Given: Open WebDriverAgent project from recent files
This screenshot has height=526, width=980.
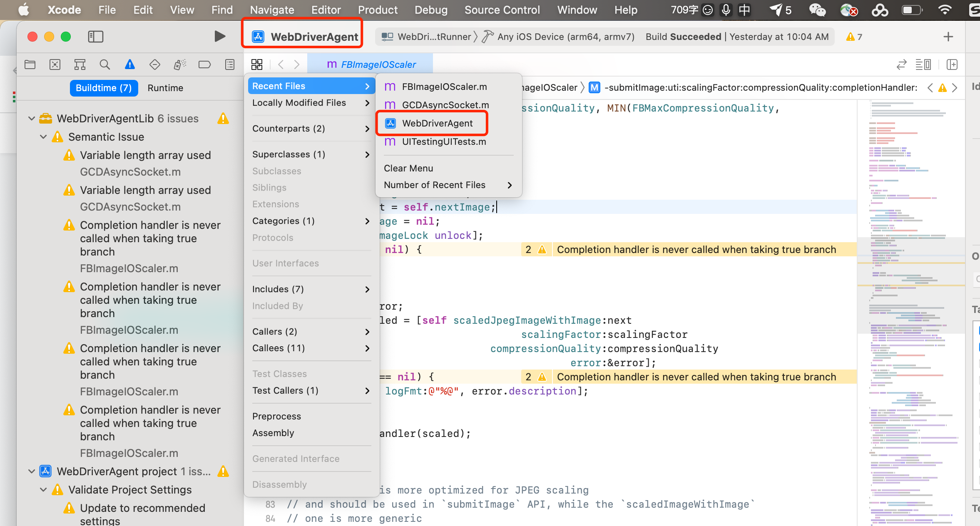Looking at the screenshot, I should (x=448, y=124).
